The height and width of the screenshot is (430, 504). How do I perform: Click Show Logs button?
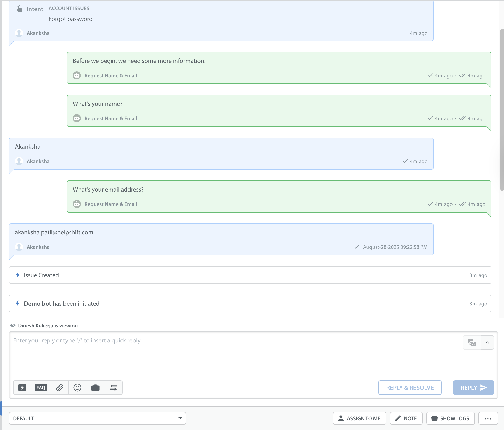click(x=450, y=418)
